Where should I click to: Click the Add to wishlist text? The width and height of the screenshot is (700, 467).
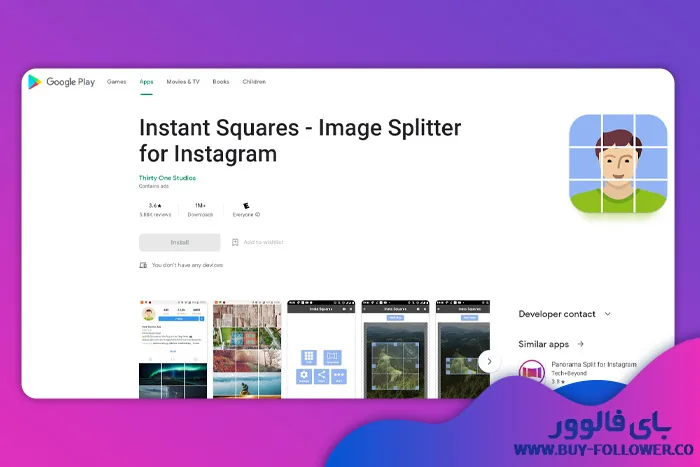pos(263,242)
